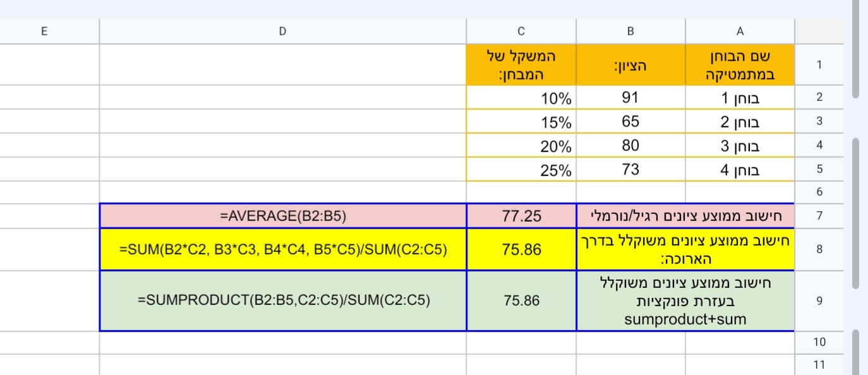Viewport: 868px width, 375px height.
Task: Select the cell labeled 'בוחן 4'
Action: point(739,169)
